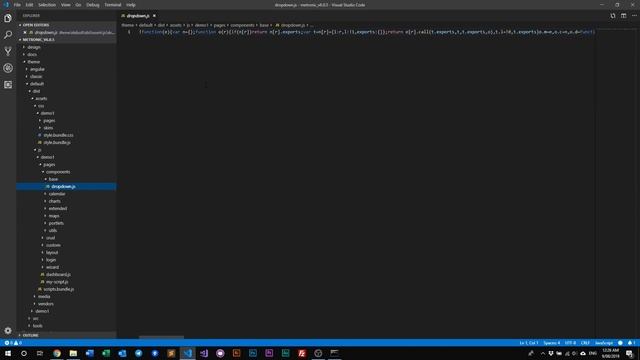Open the Debug menu
Screen dimensions: 640x360
pyautogui.click(x=93, y=5)
